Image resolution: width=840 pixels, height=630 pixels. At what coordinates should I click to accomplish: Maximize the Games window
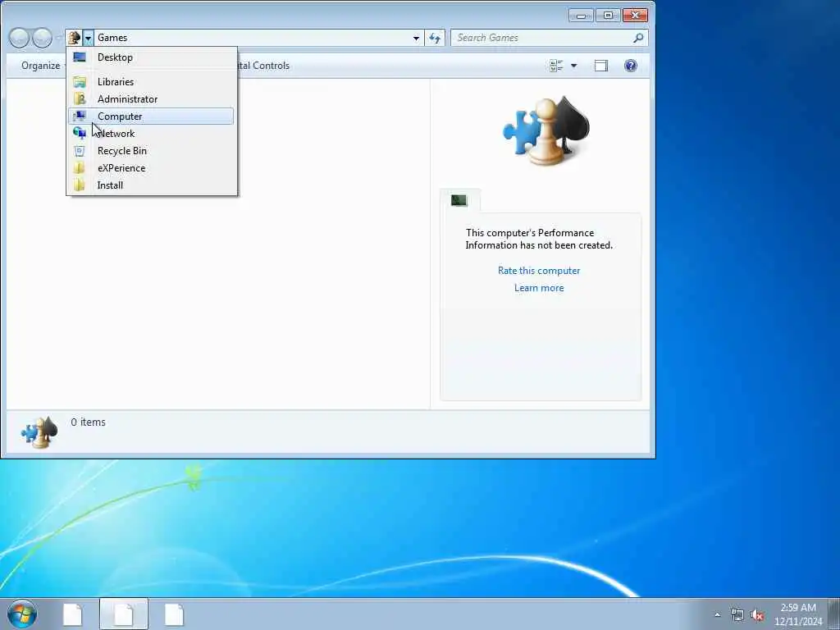pos(608,16)
